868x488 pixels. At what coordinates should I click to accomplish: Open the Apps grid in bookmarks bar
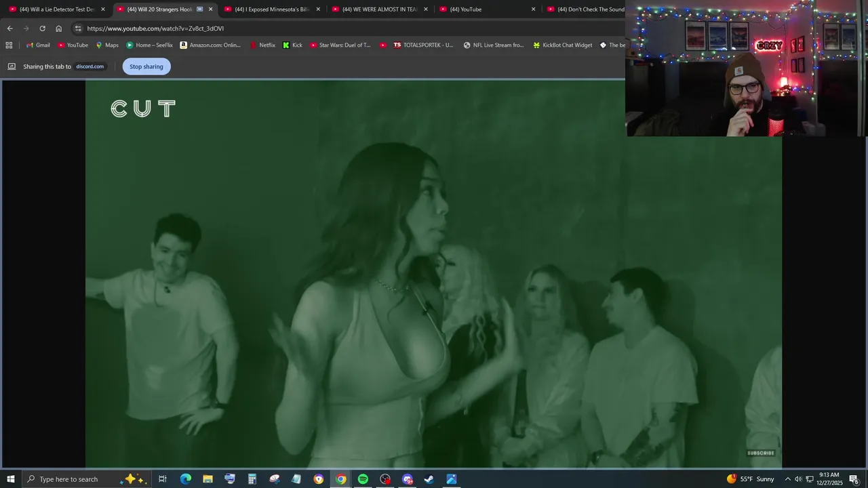tap(9, 45)
